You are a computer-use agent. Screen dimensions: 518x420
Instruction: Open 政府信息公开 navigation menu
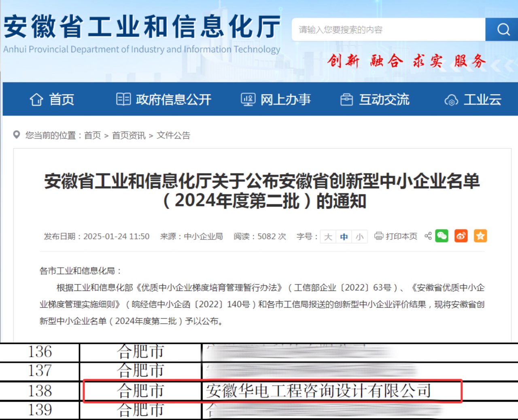coord(164,100)
